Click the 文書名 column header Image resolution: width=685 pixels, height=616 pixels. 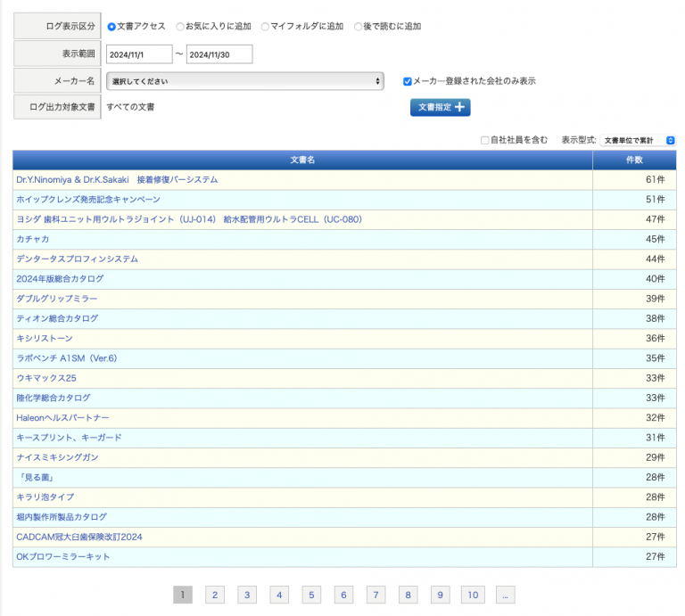[x=302, y=160]
